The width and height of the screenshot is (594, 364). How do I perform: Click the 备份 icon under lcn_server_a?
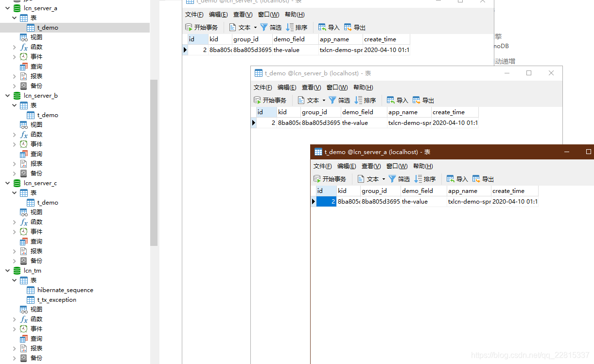(x=23, y=86)
